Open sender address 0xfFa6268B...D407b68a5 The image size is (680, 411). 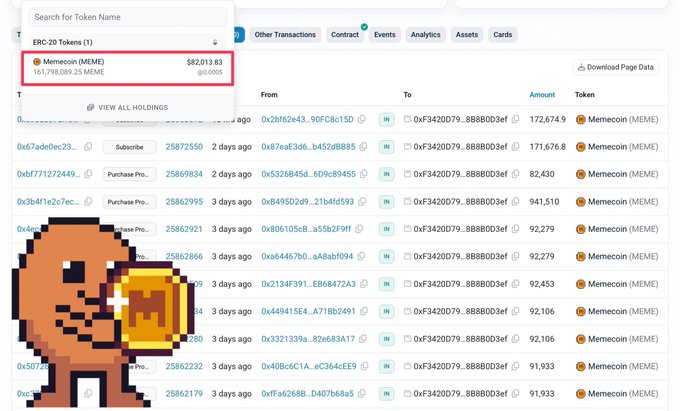pyautogui.click(x=307, y=394)
